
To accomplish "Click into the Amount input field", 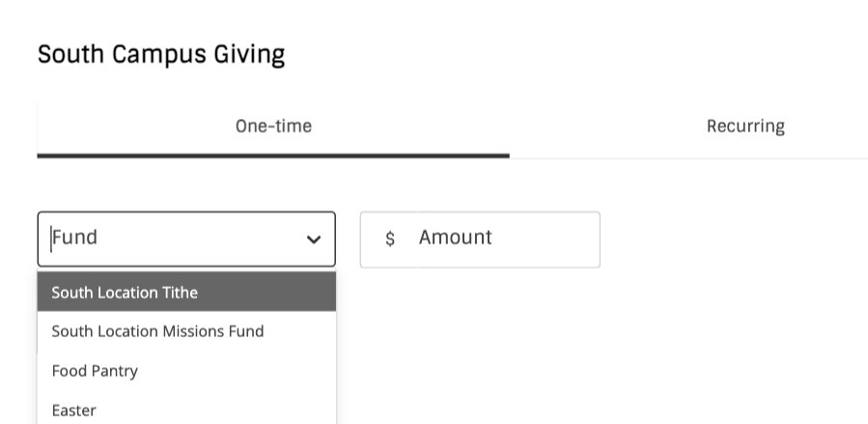I will (502, 239).
